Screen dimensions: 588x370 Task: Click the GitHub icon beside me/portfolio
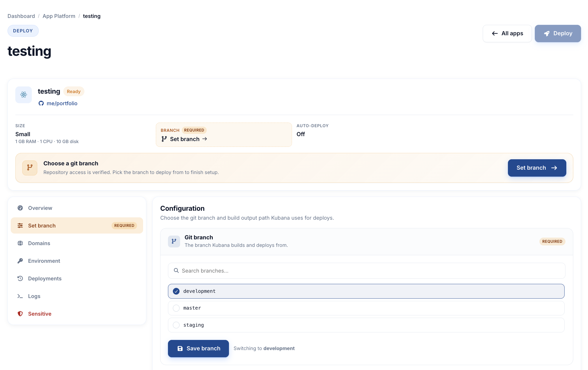(x=41, y=103)
